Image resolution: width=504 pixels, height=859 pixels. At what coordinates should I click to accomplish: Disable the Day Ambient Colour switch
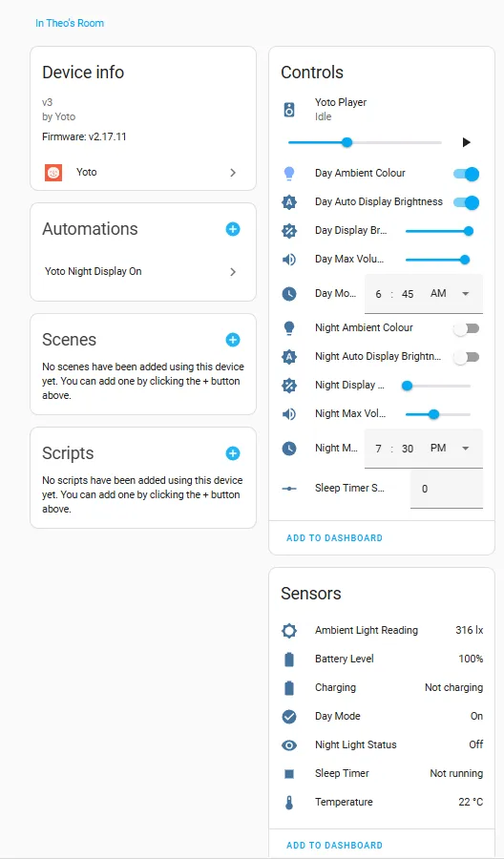tap(466, 175)
